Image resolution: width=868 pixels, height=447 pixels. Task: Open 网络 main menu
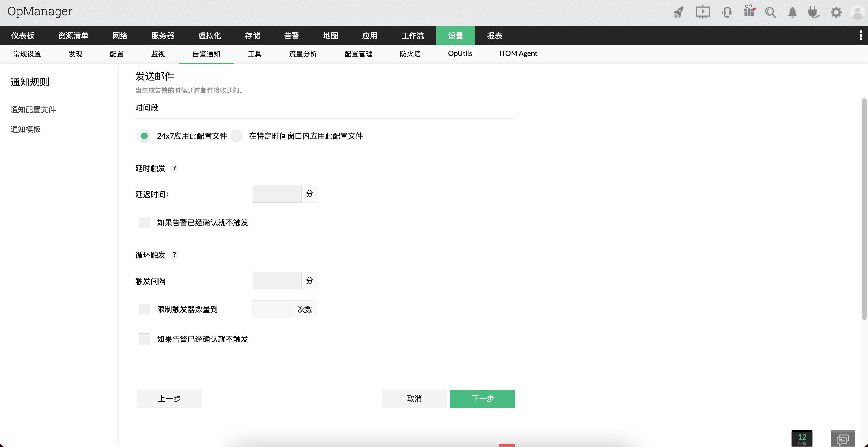(120, 35)
